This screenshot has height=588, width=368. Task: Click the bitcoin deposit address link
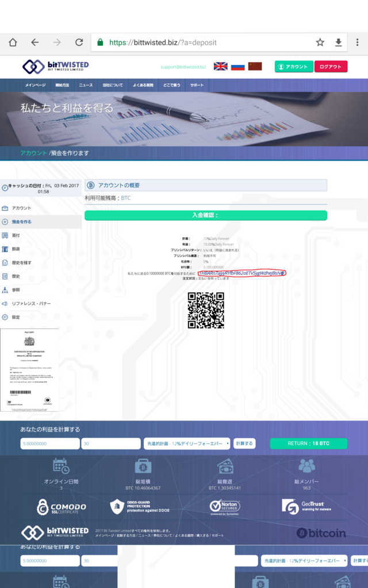tap(242, 273)
